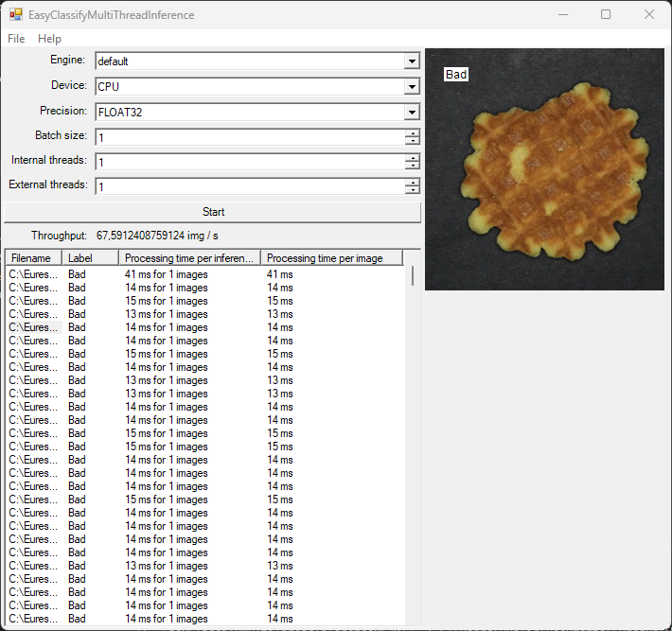Open the File menu

click(x=16, y=39)
